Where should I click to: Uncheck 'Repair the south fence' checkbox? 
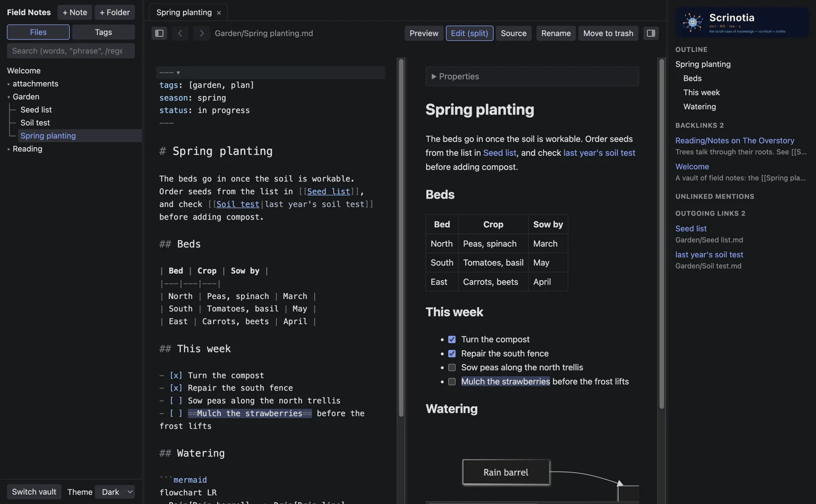(452, 354)
